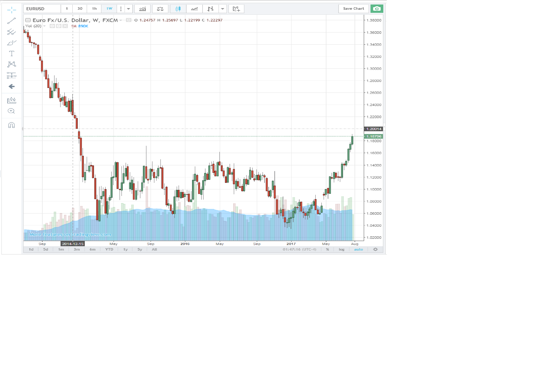Set range to 6m

coord(93,249)
